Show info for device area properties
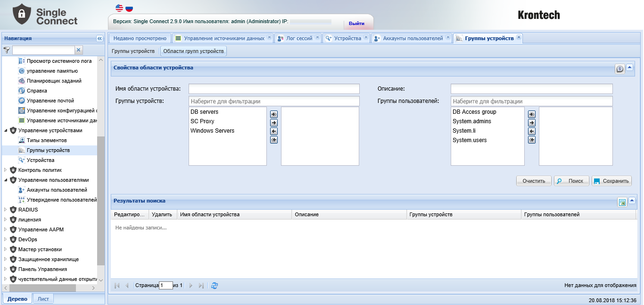The image size is (644, 305). 619,69
